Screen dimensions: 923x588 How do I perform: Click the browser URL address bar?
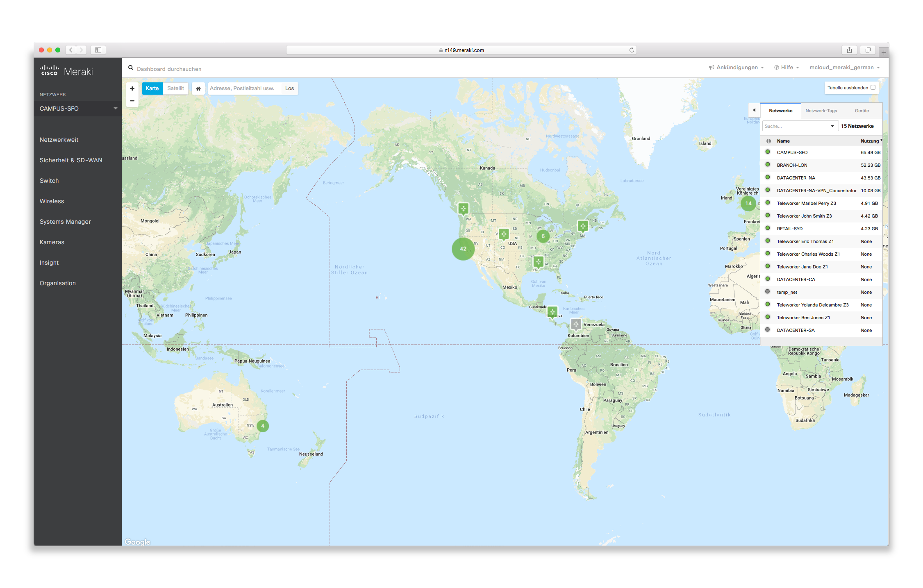[x=461, y=50]
